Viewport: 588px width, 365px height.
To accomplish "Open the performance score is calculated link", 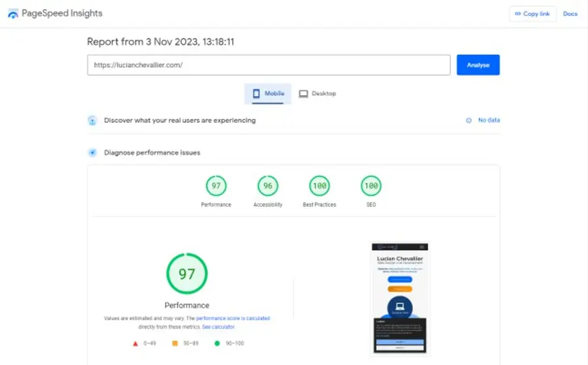I will coord(233,318).
